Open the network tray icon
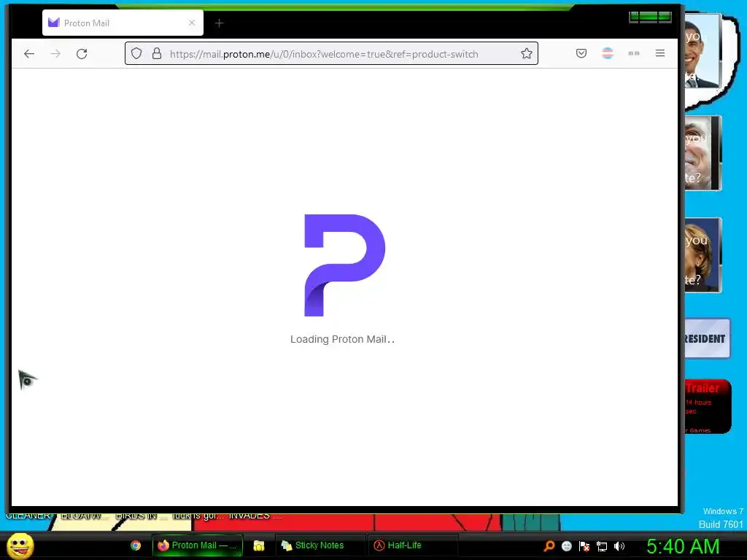 point(602,546)
